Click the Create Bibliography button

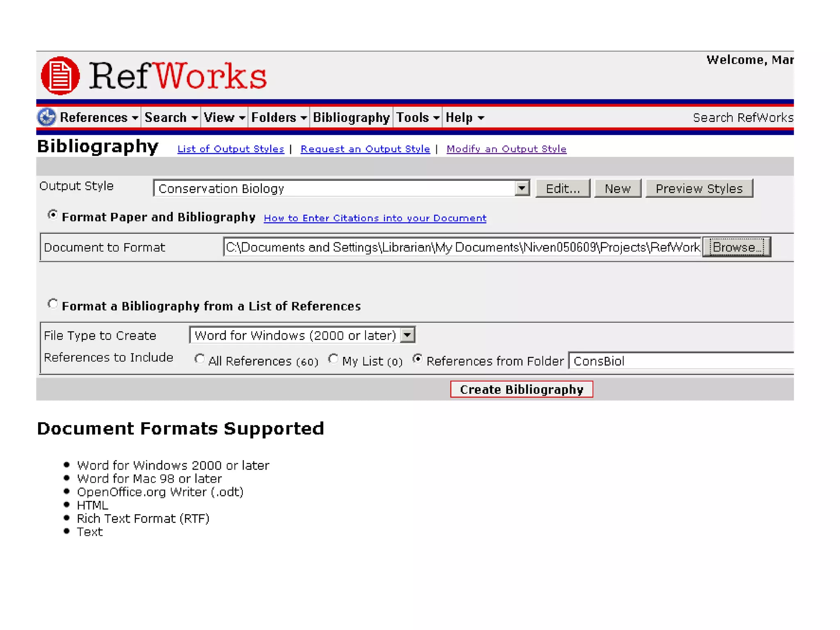521,389
